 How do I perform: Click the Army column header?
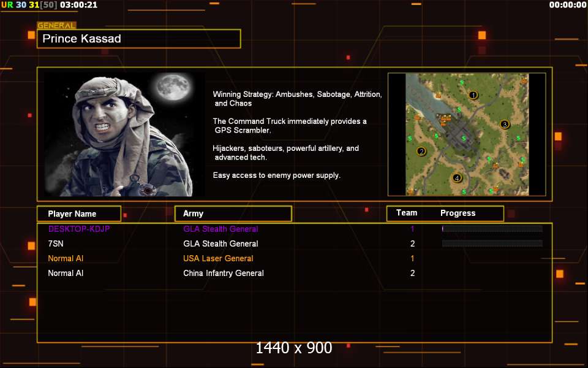coord(233,213)
